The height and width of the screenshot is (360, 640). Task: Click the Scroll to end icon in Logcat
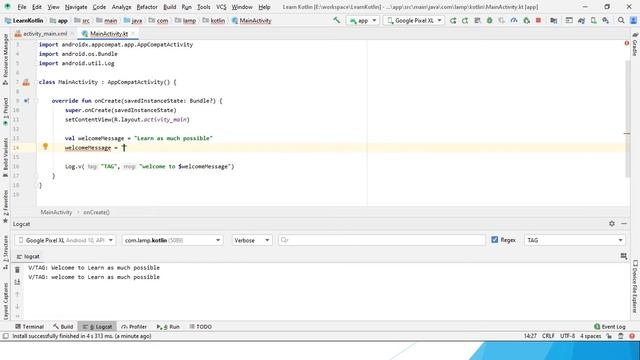17,282
